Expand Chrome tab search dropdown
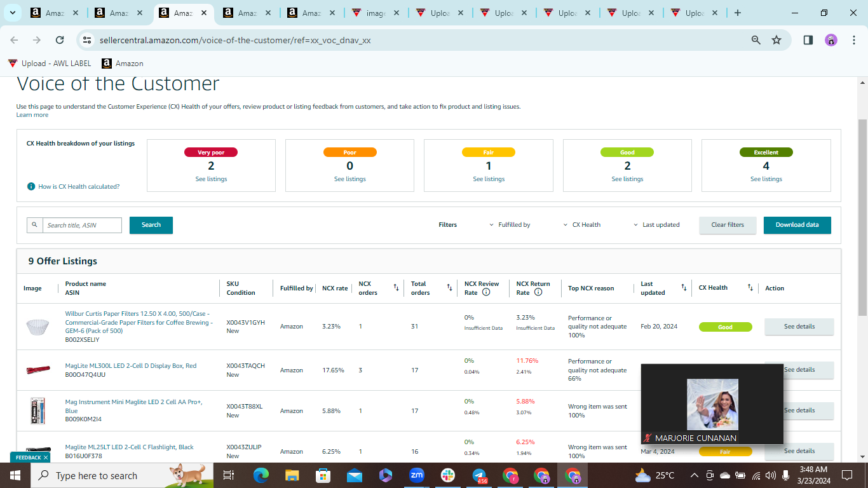Image resolution: width=868 pixels, height=488 pixels. [12, 13]
